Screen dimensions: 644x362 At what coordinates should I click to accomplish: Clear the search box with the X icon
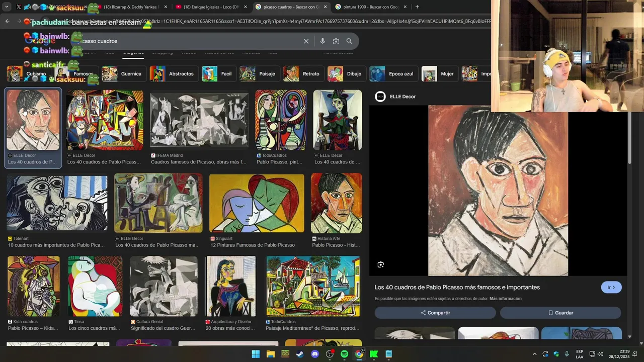click(306, 41)
